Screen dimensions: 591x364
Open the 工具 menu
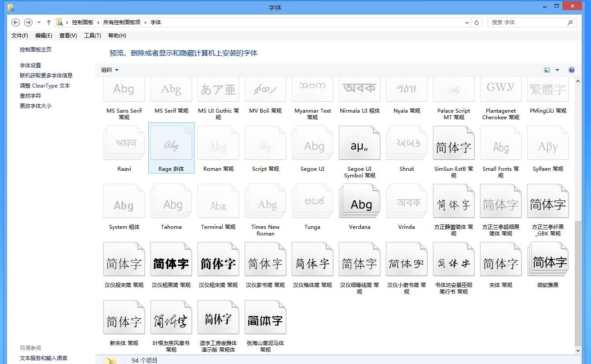pyautogui.click(x=92, y=35)
